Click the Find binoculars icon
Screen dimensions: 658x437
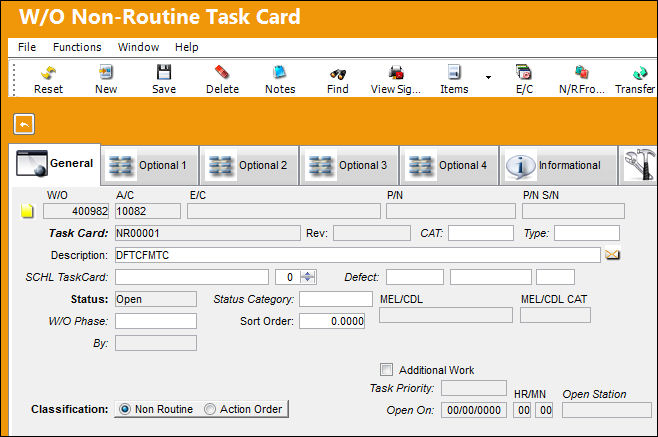(x=337, y=74)
